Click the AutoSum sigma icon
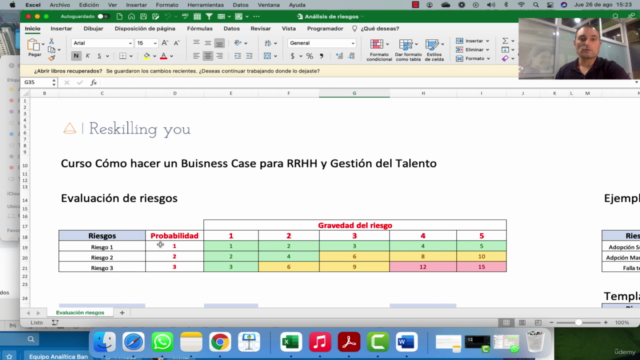The height and width of the screenshot is (360, 640). pos(505,41)
